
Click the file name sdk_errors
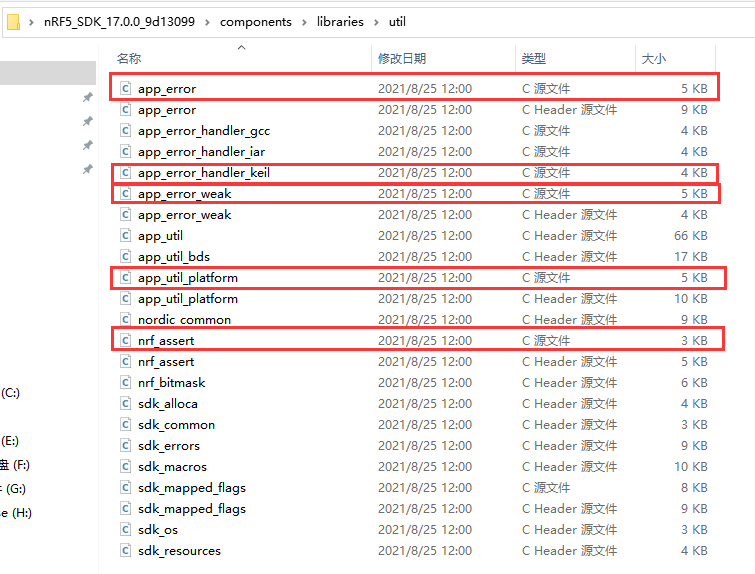pyautogui.click(x=169, y=446)
